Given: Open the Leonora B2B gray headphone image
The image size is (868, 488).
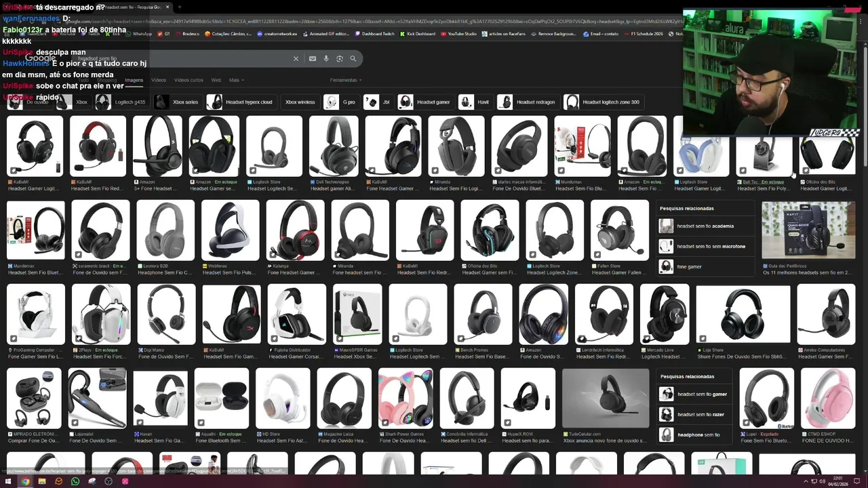Looking at the screenshot, I should pyautogui.click(x=165, y=230).
